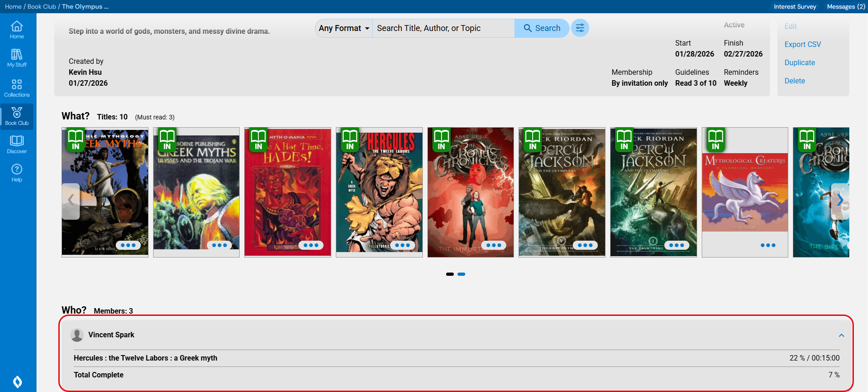Collapse the Vincent Spark member panel
868x392 pixels.
click(x=841, y=335)
